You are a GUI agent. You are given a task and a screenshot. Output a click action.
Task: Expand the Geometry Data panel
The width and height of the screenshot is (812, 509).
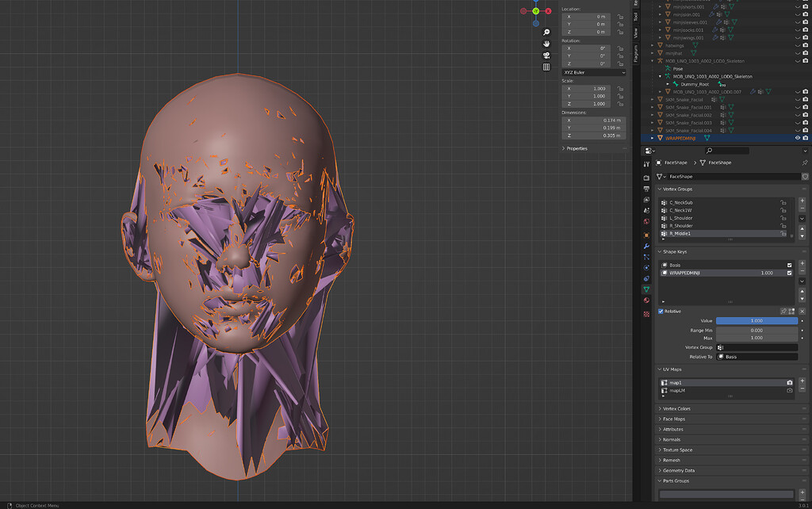click(679, 471)
